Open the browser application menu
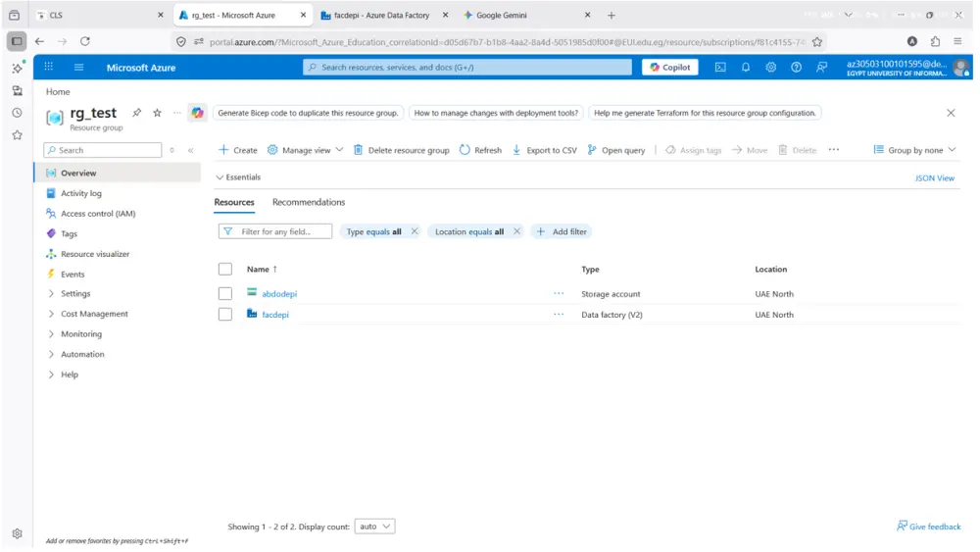The width and height of the screenshot is (980, 552). [957, 41]
